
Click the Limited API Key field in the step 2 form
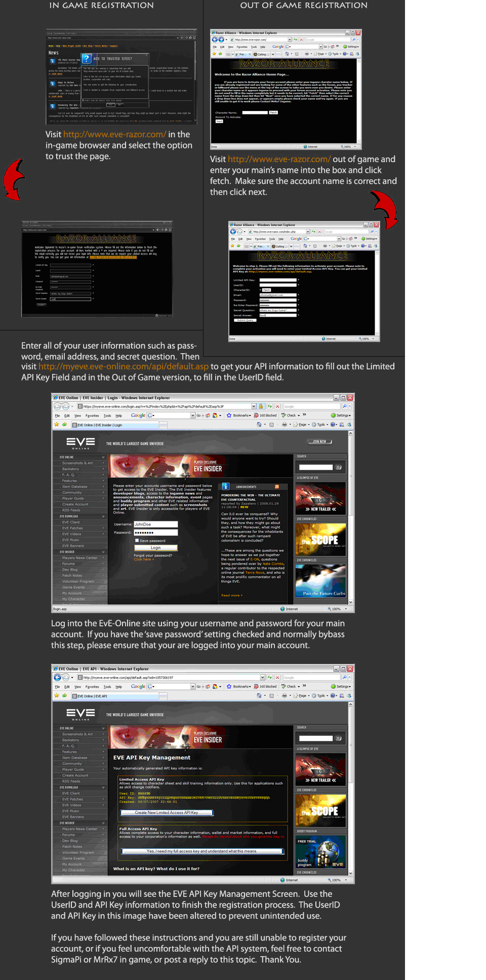click(x=278, y=280)
